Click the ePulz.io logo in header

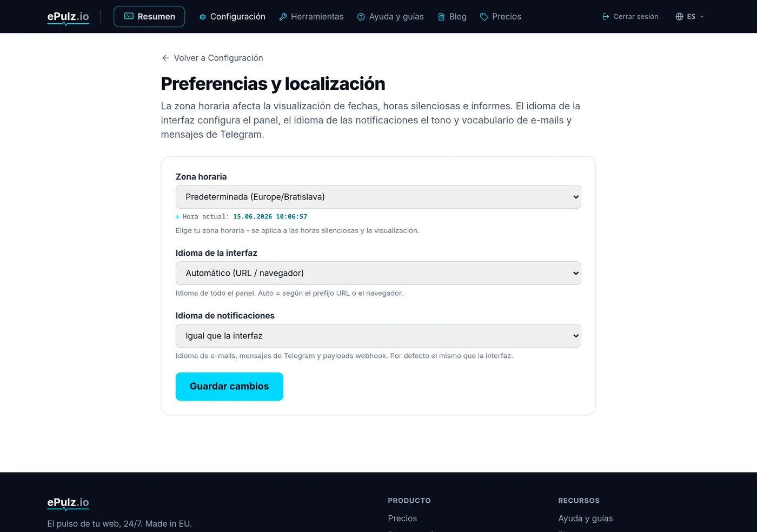tap(68, 17)
